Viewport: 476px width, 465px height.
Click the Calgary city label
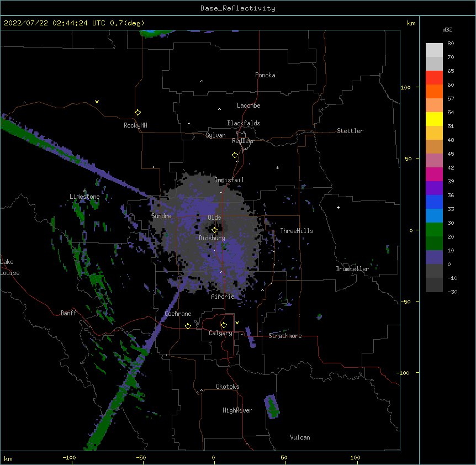point(221,333)
